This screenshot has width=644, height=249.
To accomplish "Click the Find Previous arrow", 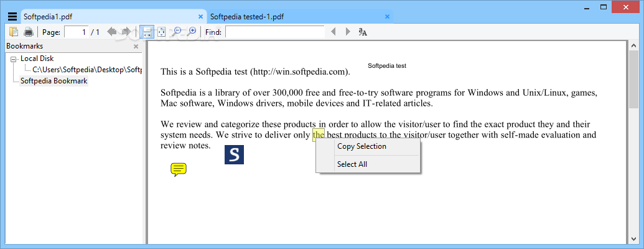I will [x=334, y=32].
